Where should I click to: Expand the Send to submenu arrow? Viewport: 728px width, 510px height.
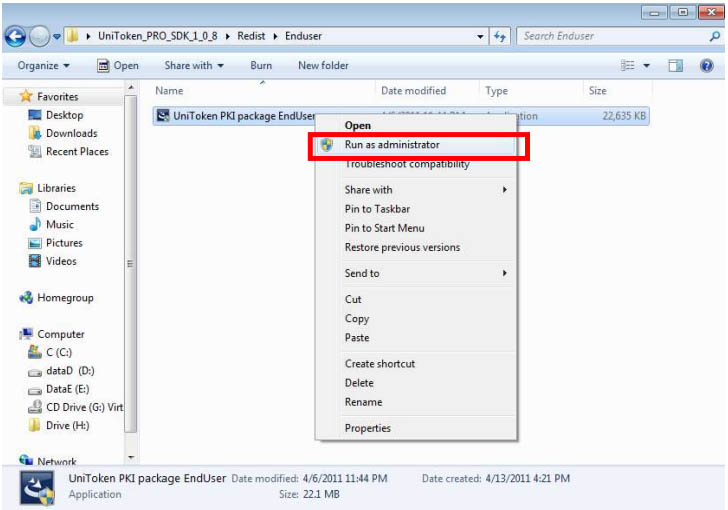(505, 273)
